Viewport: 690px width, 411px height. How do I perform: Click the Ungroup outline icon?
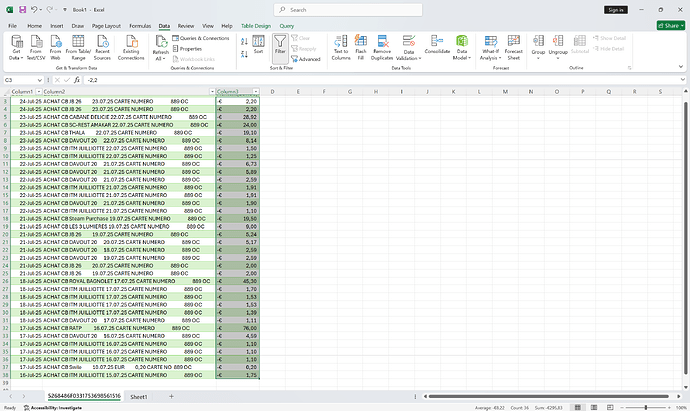pyautogui.click(x=558, y=41)
